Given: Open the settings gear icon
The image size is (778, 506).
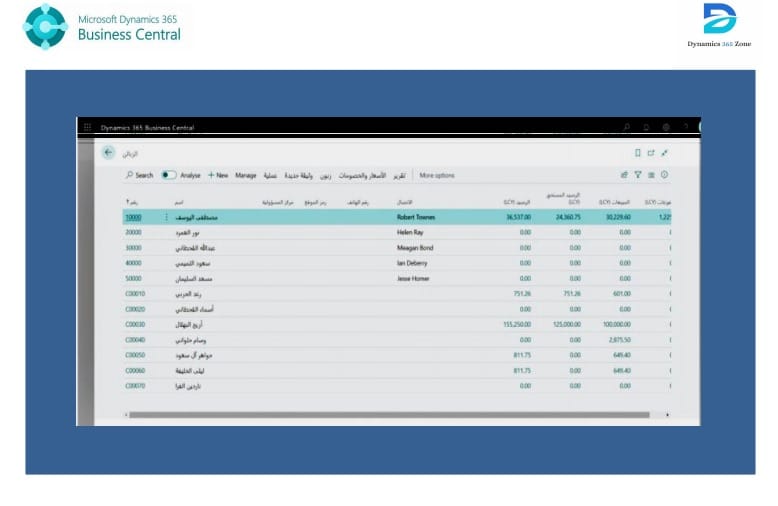Looking at the screenshot, I should (x=666, y=127).
